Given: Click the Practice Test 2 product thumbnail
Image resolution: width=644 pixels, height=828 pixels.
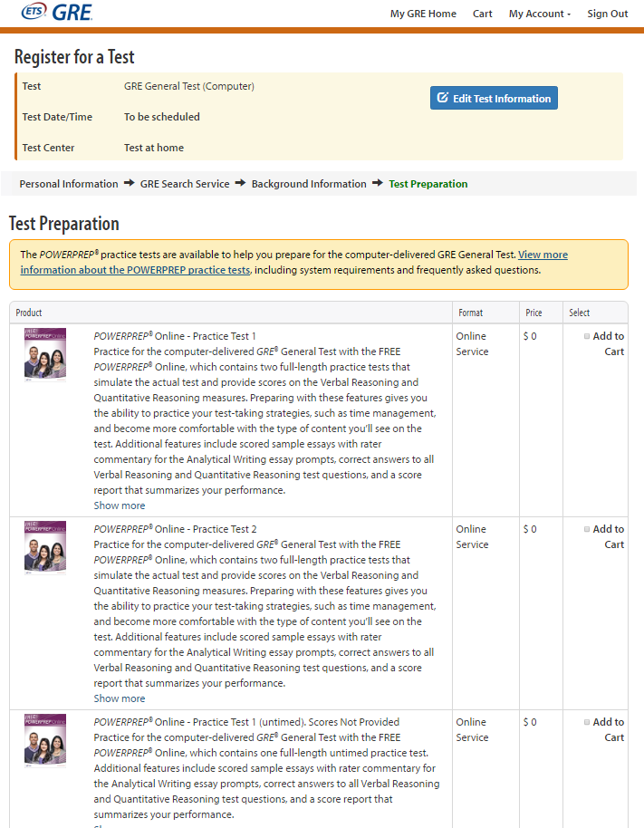Looking at the screenshot, I should click(x=45, y=547).
